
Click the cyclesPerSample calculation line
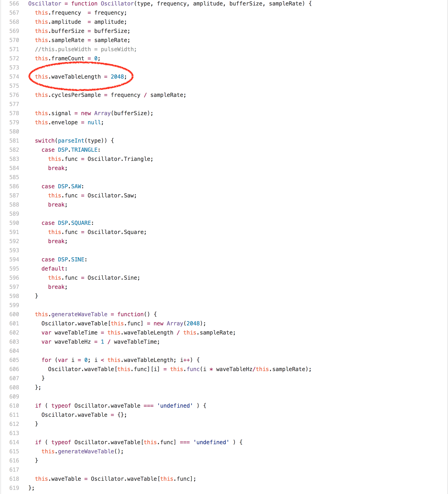110,95
